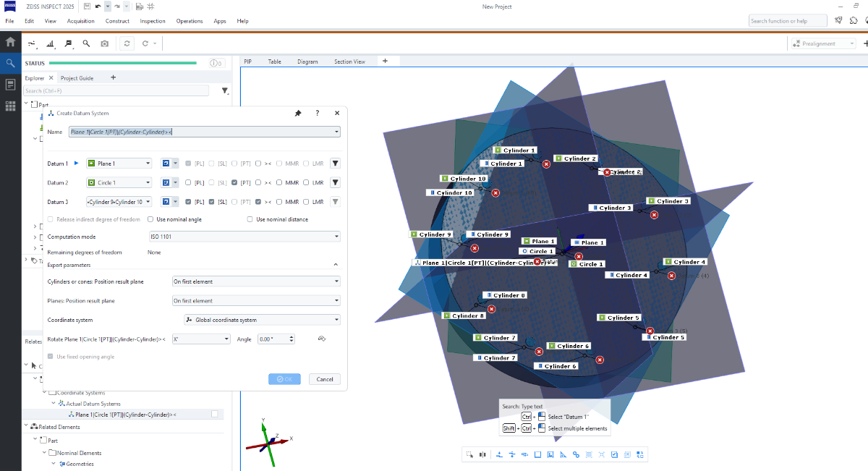Click the search magnifier icon in top toolbar

click(x=87, y=43)
